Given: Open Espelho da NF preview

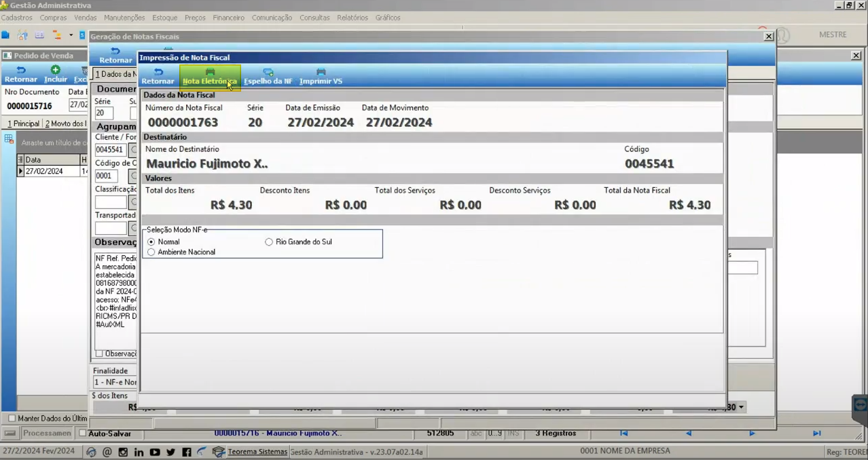Looking at the screenshot, I should (268, 76).
